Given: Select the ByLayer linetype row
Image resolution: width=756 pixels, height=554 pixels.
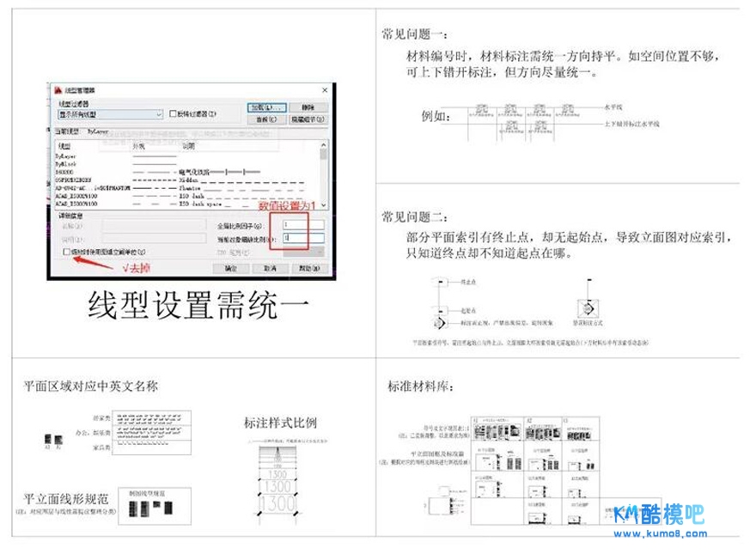Looking at the screenshot, I should pos(66,157).
